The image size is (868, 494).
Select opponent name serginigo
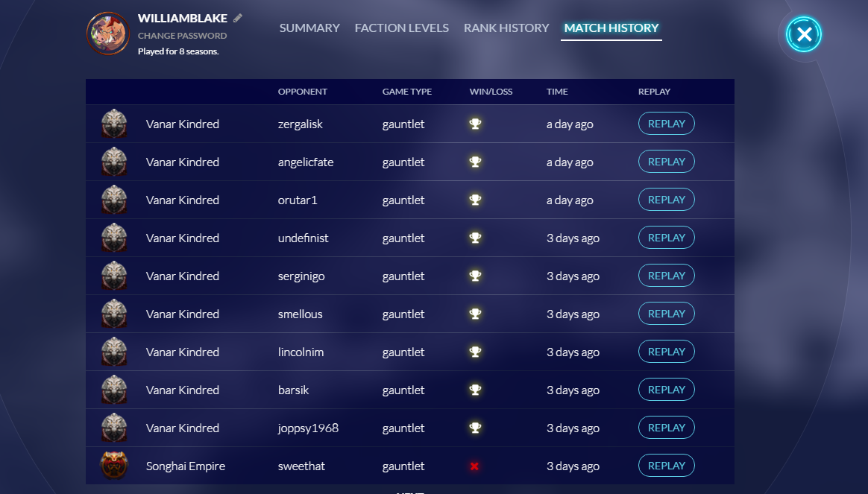pos(301,276)
